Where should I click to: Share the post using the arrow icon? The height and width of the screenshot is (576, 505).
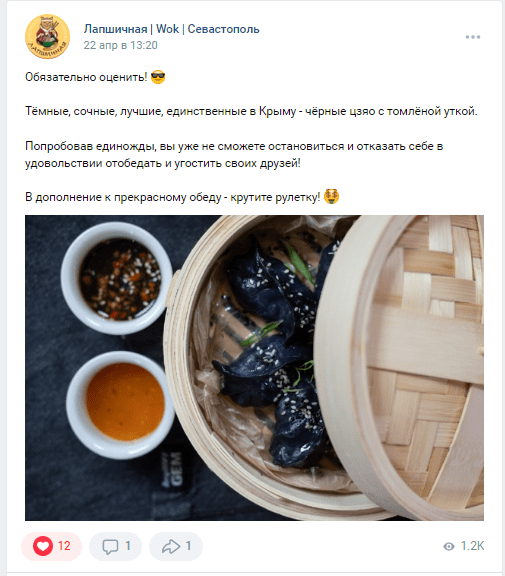171,546
